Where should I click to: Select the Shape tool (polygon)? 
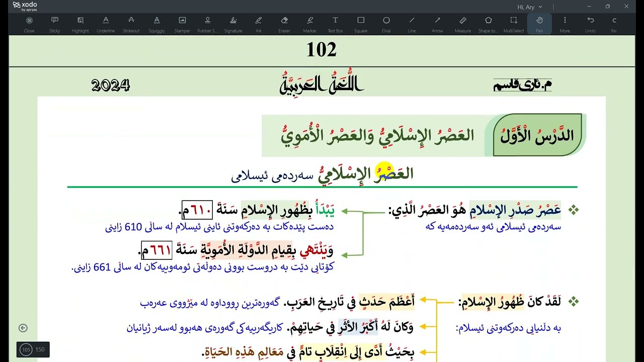click(x=488, y=24)
